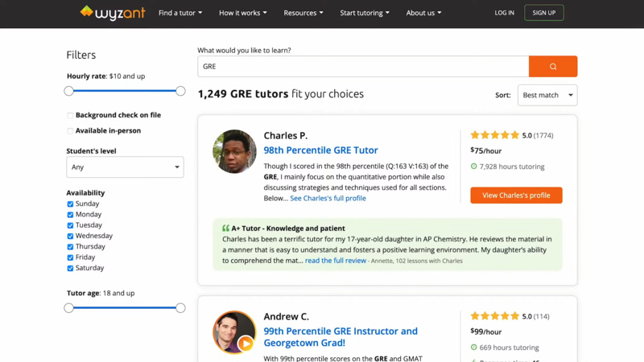
Task: Click Andrew C.'s star rating
Action: [x=494, y=316]
